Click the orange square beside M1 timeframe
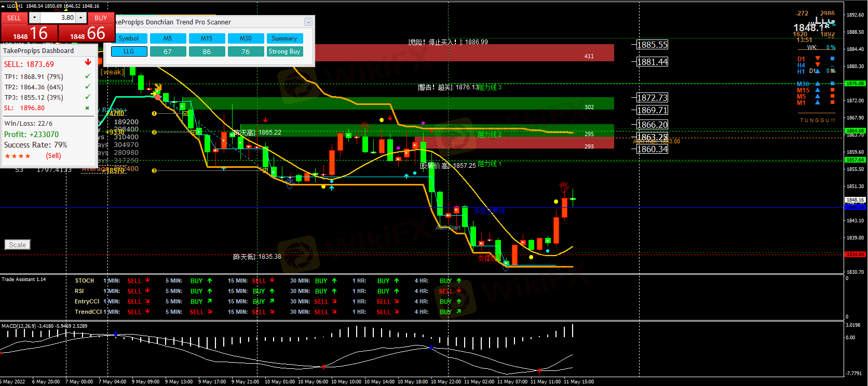The height and width of the screenshot is (386, 868). click(x=833, y=102)
